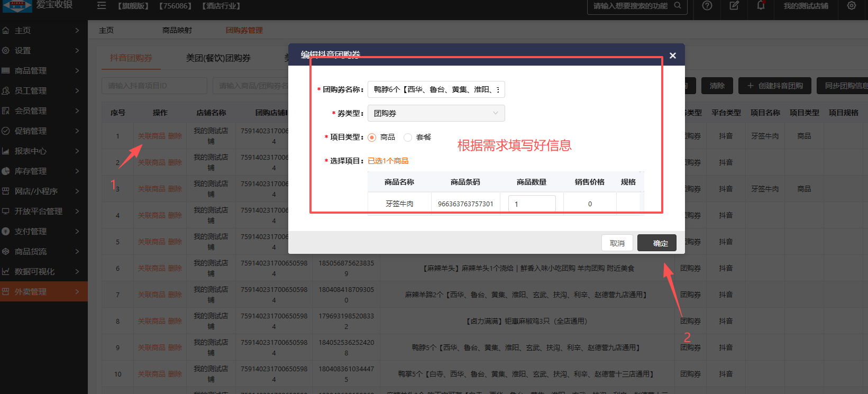Image resolution: width=868 pixels, height=394 pixels.
Task: Click the 确定 confirm button
Action: tap(656, 243)
